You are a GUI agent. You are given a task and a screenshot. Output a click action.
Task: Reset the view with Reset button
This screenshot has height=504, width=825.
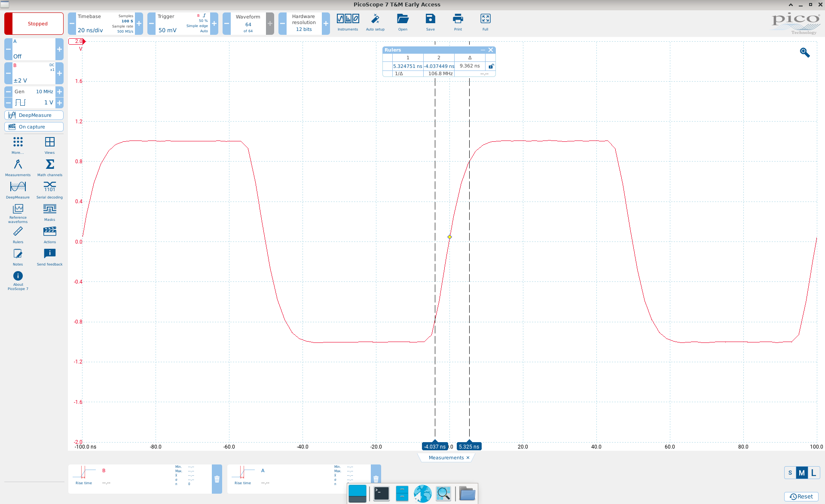click(801, 496)
